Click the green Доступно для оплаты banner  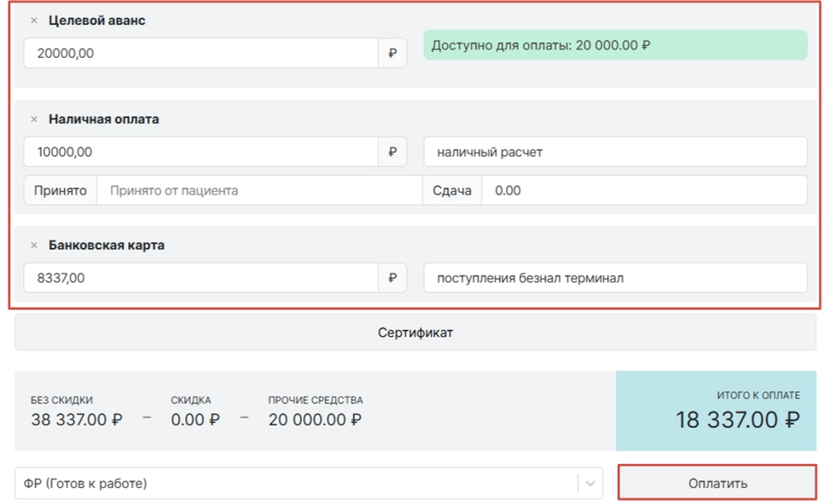[614, 45]
